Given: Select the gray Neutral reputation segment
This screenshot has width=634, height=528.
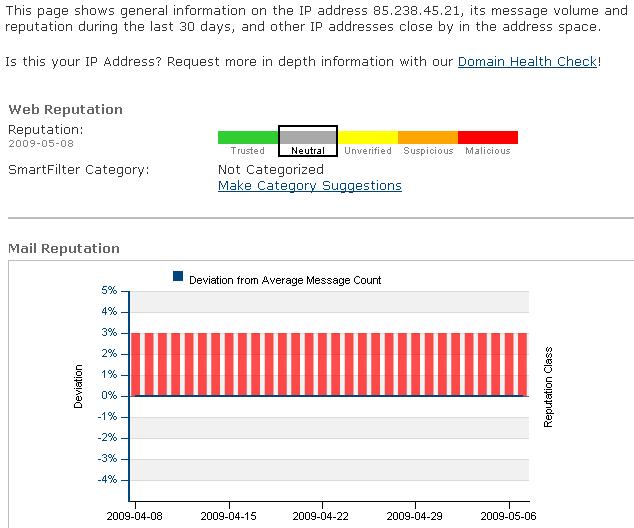Looking at the screenshot, I should pyautogui.click(x=308, y=137).
